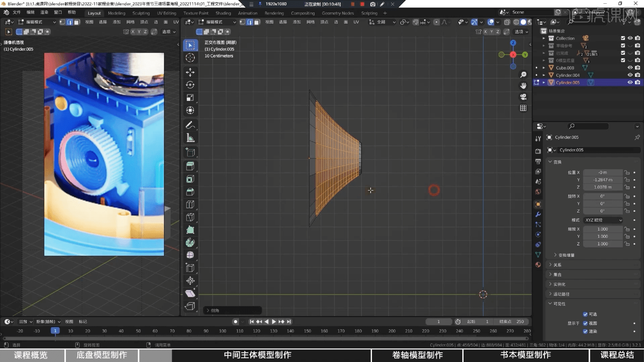This screenshot has height=362, width=644.
Task: Toggle visibility of Cylinder.004 in the outliner
Action: 630,75
